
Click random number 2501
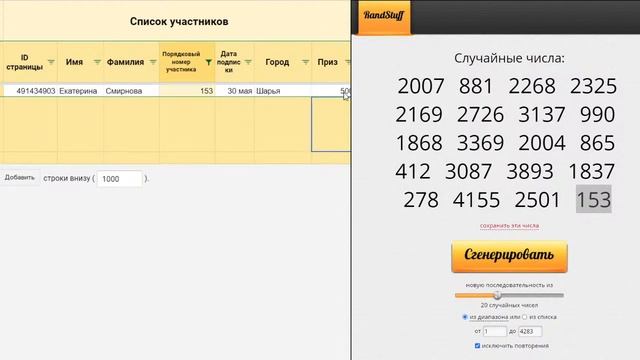tap(538, 200)
